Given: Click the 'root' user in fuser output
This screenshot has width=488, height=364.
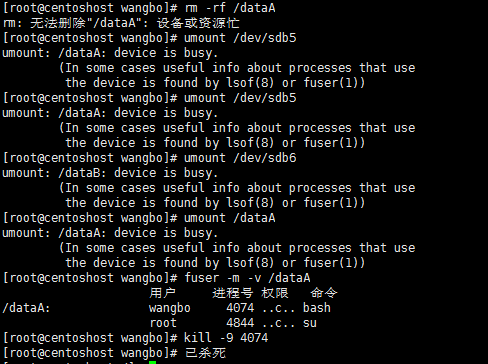Looking at the screenshot, I should pyautogui.click(x=163, y=323).
